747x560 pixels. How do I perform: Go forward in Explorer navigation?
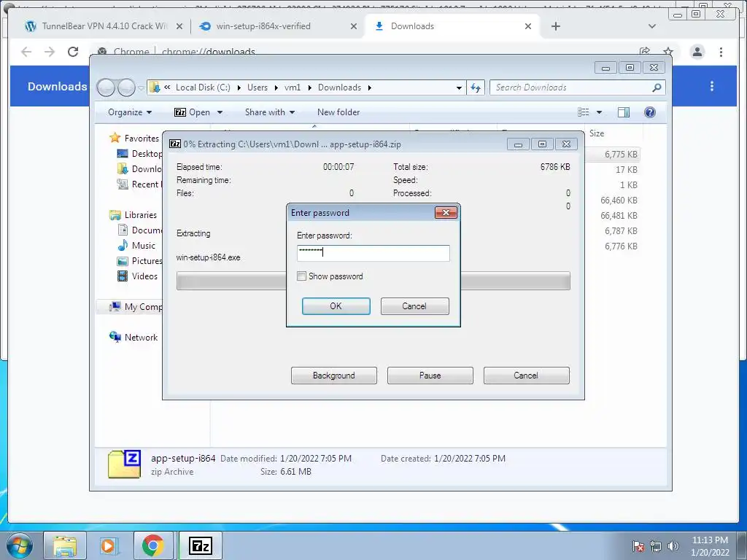(x=126, y=87)
